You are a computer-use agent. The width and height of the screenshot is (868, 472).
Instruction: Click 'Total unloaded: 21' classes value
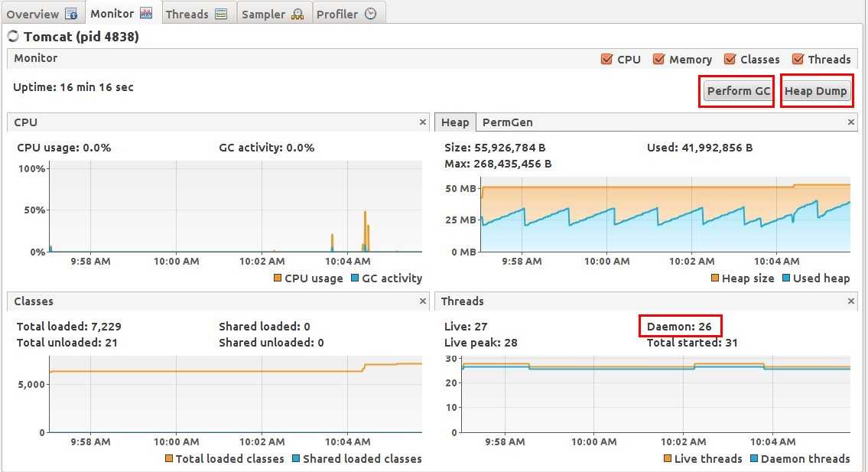point(67,343)
